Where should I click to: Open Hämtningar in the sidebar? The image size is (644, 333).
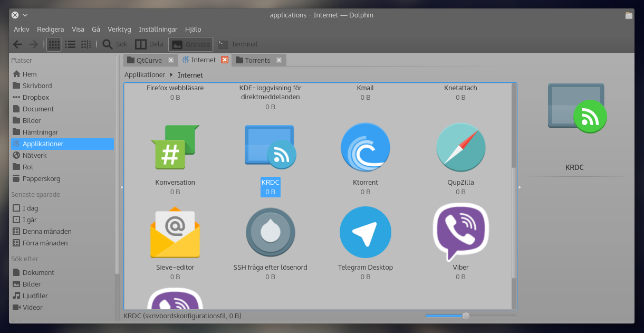[62, 132]
